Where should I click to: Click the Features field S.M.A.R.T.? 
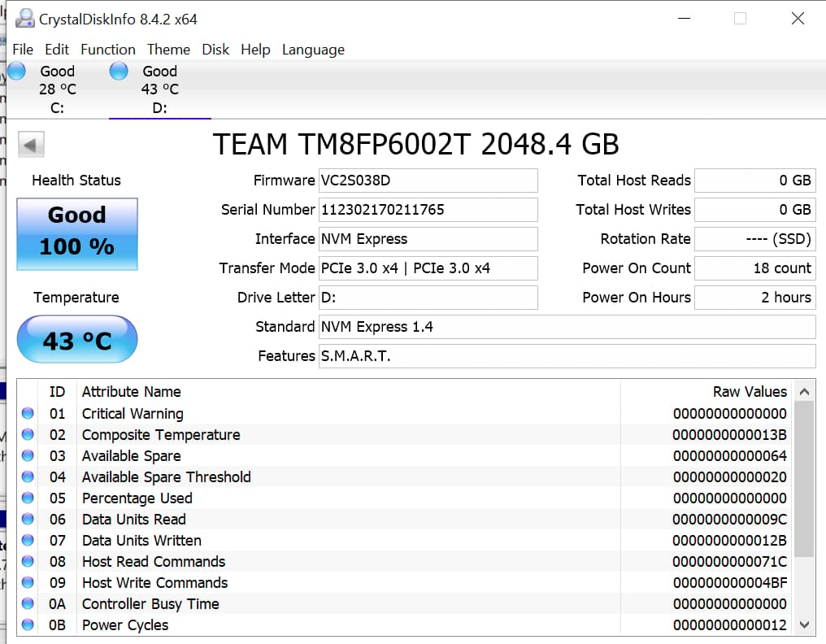pos(567,356)
